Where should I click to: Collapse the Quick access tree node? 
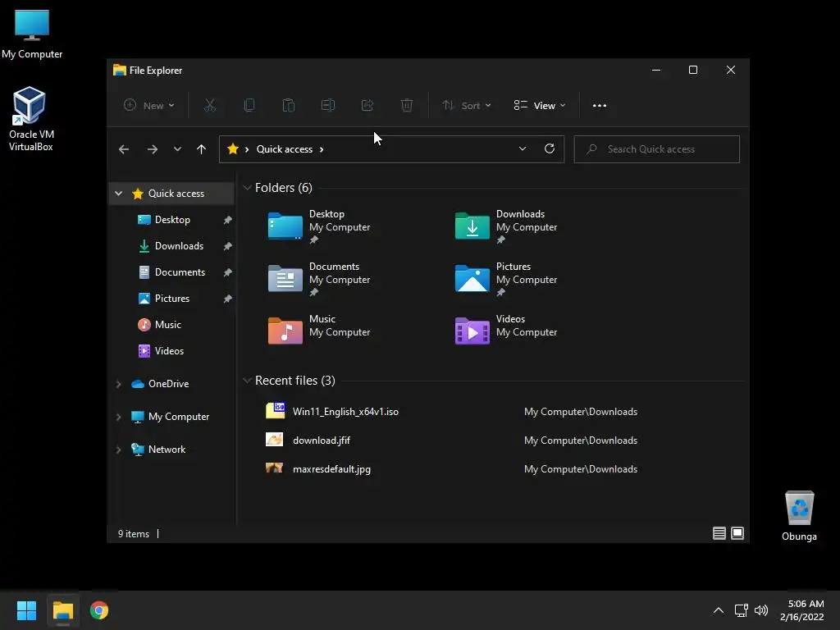pos(118,194)
